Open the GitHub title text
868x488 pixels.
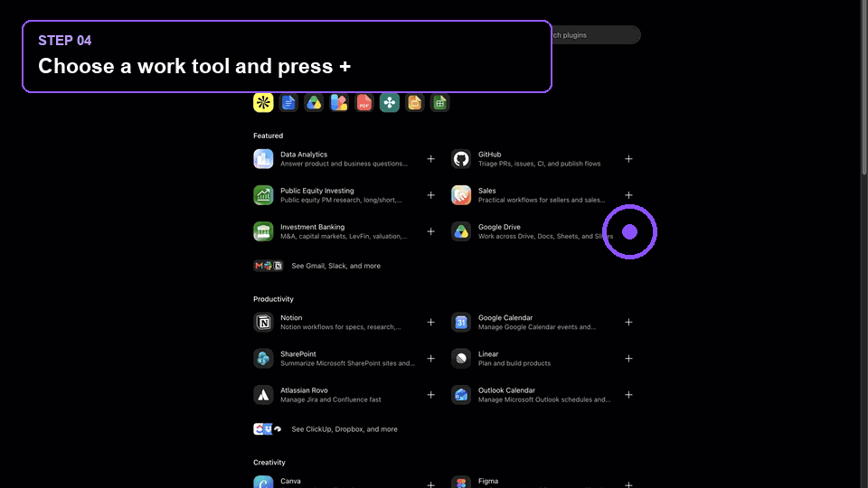pos(489,155)
